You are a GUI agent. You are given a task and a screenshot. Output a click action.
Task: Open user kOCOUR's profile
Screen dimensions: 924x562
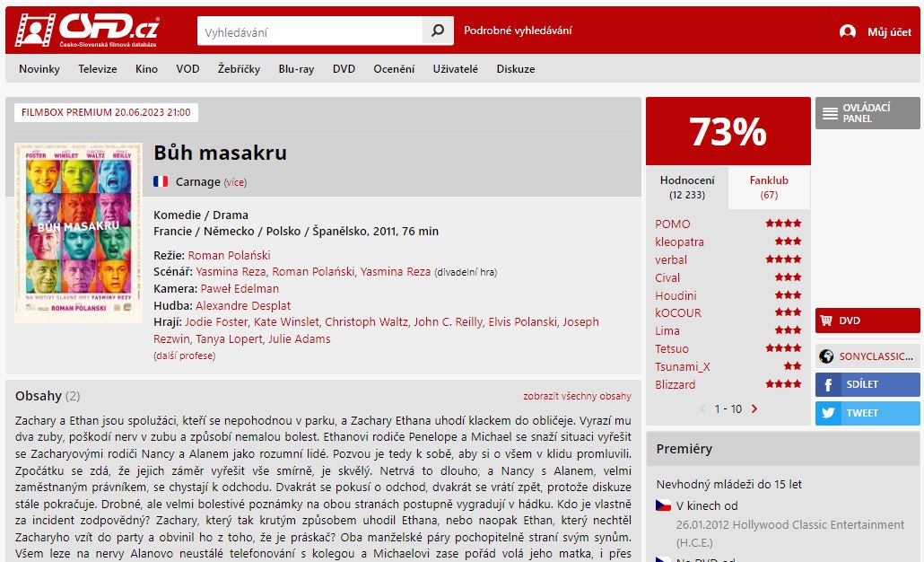click(x=678, y=313)
